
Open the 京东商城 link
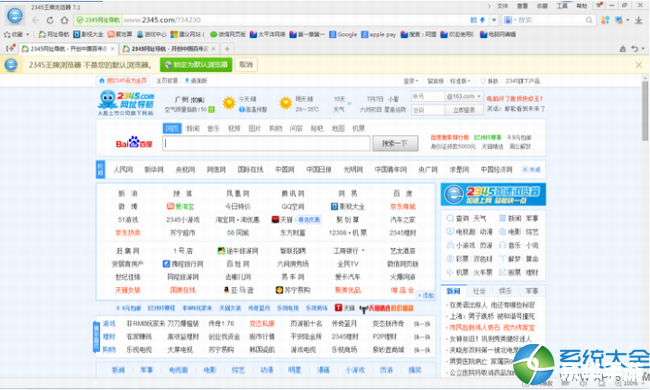click(x=403, y=206)
